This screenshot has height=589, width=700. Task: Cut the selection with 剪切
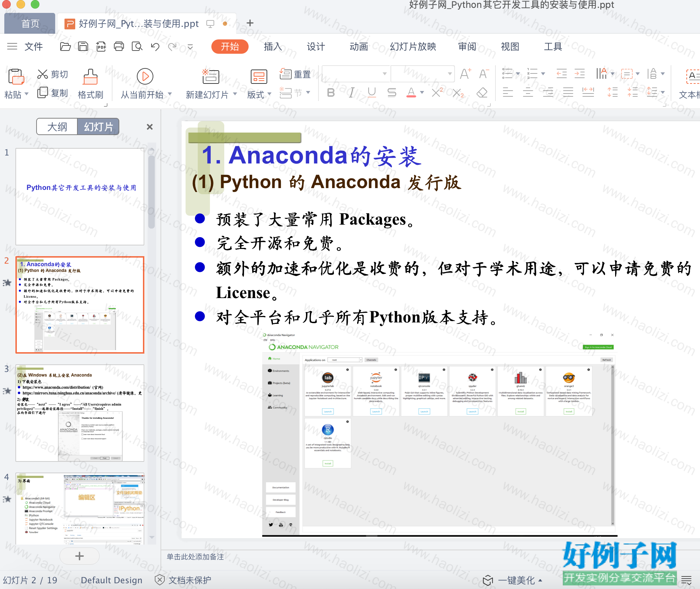(53, 74)
